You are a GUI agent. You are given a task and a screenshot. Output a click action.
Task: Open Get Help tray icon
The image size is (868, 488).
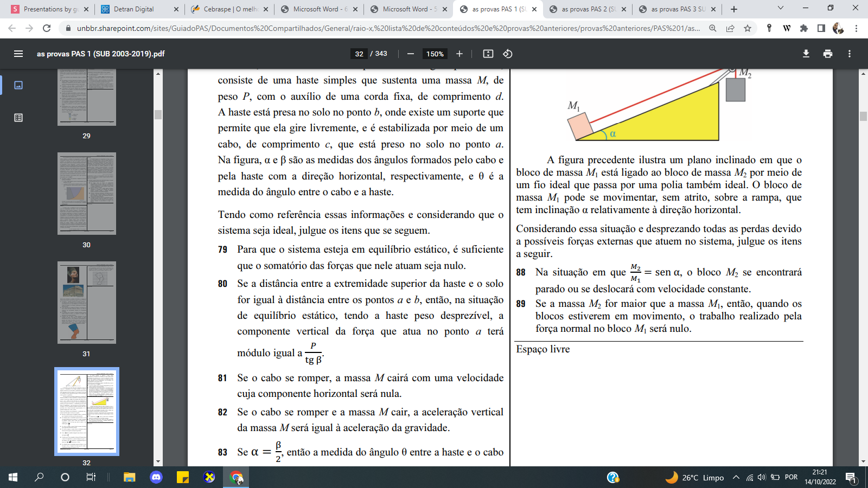point(613,477)
